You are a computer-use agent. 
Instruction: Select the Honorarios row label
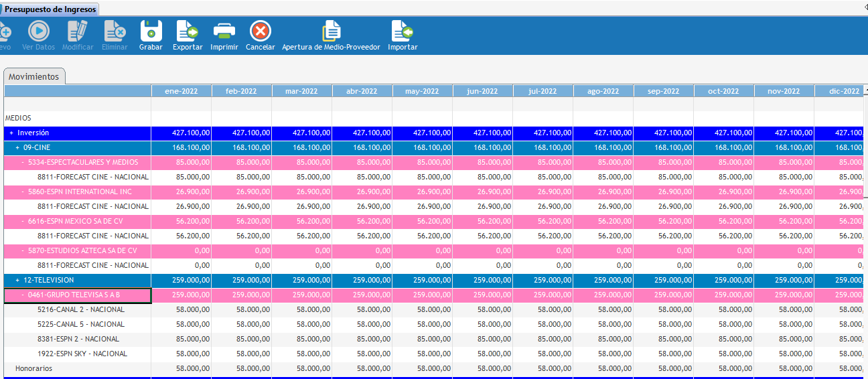pyautogui.click(x=34, y=368)
